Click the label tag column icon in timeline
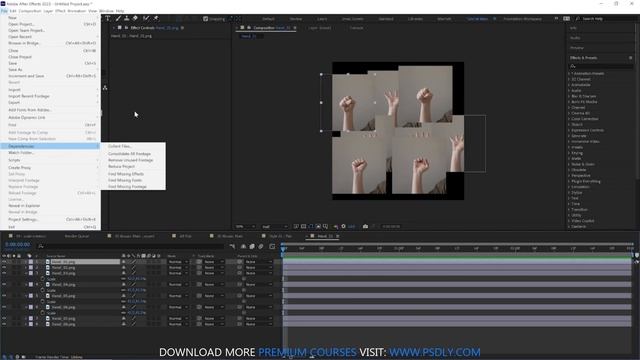Screen dimensions: 640x360 pyautogui.click(x=29, y=256)
